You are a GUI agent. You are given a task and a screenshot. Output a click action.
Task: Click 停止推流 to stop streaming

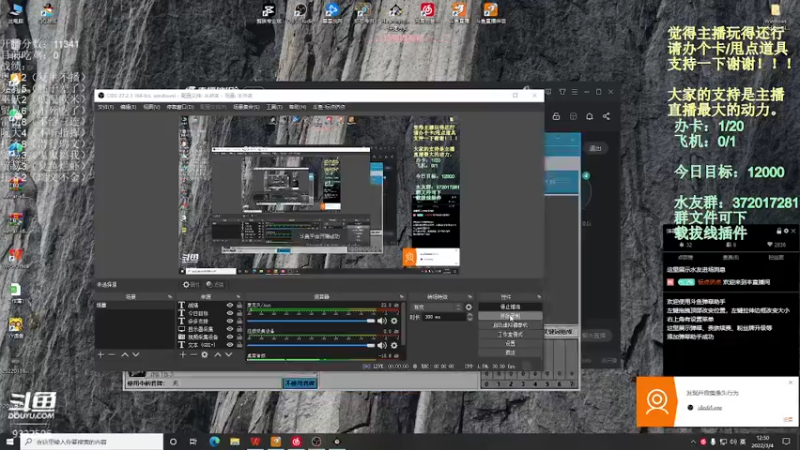click(510, 307)
